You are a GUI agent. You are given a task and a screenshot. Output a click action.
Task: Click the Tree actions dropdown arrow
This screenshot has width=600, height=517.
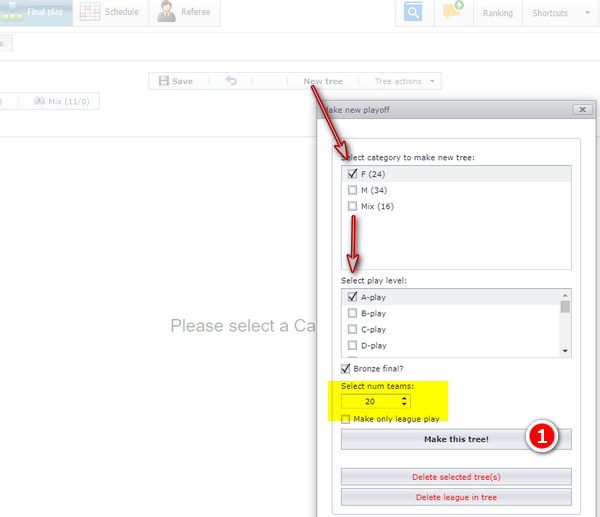coord(432,81)
